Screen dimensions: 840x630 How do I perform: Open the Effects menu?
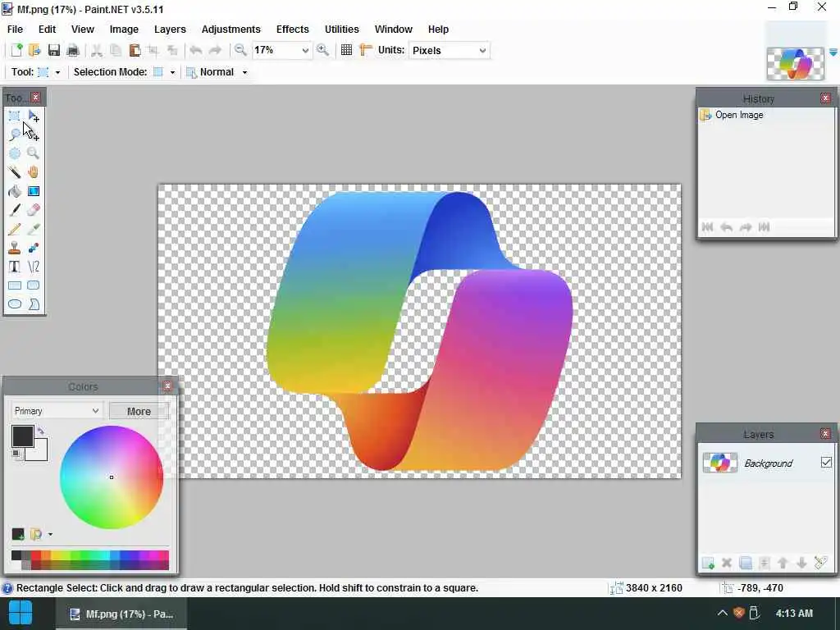(x=293, y=30)
